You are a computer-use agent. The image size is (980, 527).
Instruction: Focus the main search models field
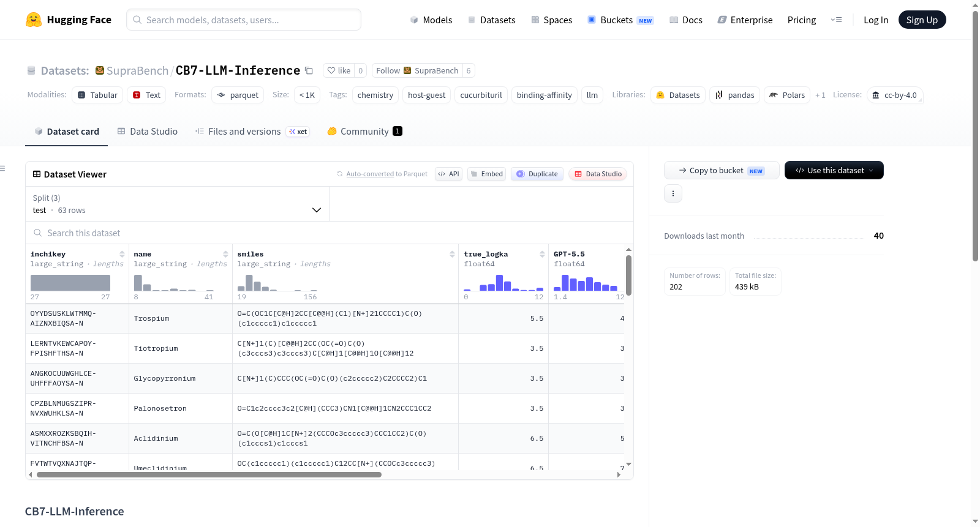click(244, 20)
